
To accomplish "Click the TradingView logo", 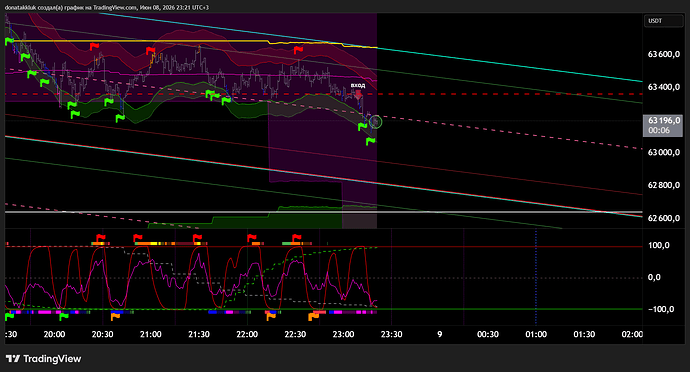I will [44, 359].
